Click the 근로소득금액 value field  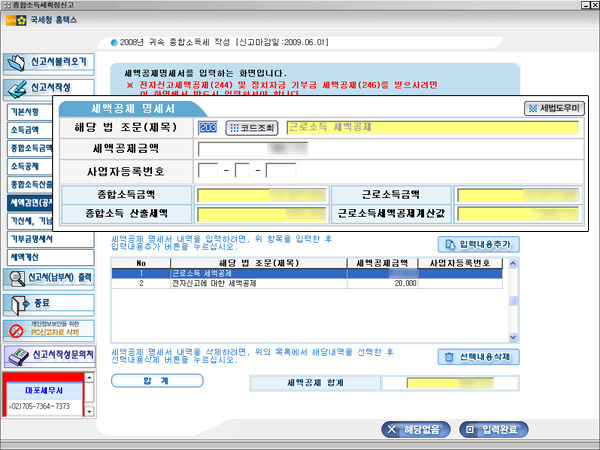click(x=518, y=195)
